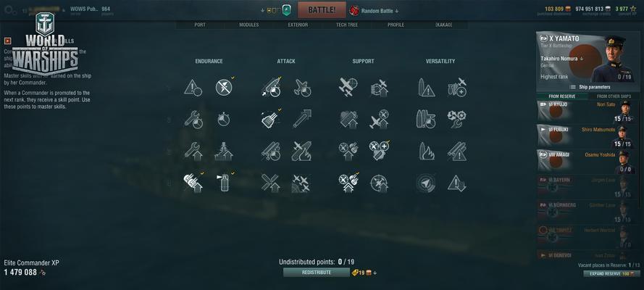Pick the VI Ryujo commander Nori Sato
The image size is (644, 290).
point(588,112)
